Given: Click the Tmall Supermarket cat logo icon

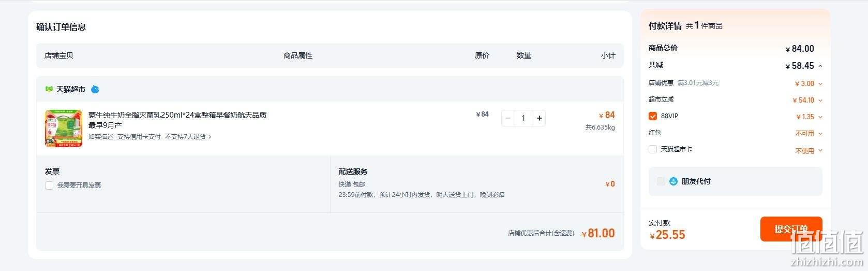Looking at the screenshot, I should click(x=49, y=89).
